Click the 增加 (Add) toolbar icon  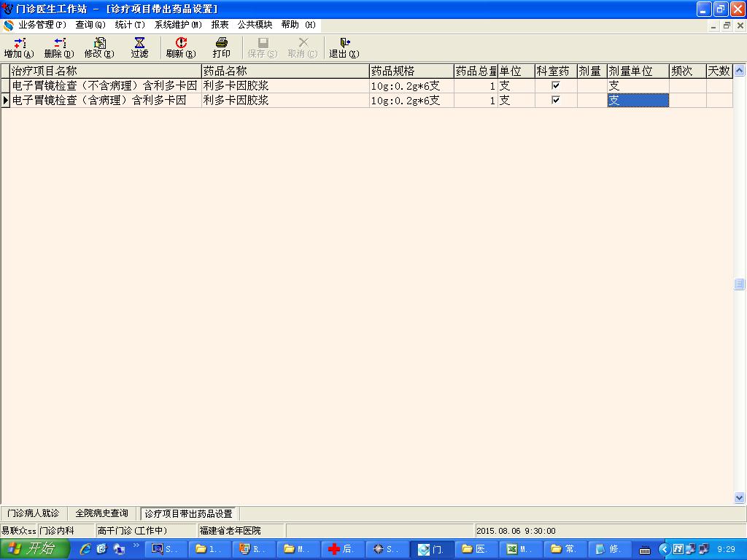click(x=19, y=47)
